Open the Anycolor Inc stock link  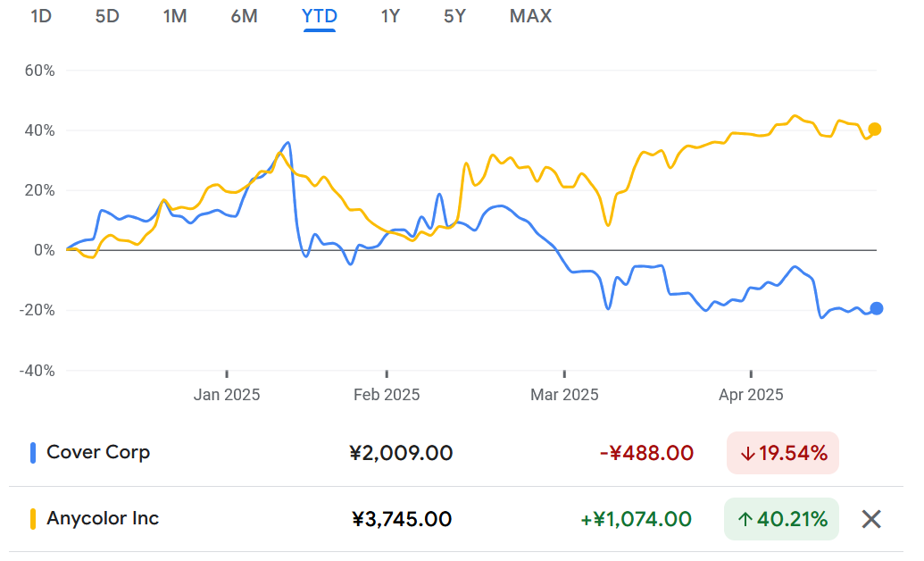click(x=103, y=518)
